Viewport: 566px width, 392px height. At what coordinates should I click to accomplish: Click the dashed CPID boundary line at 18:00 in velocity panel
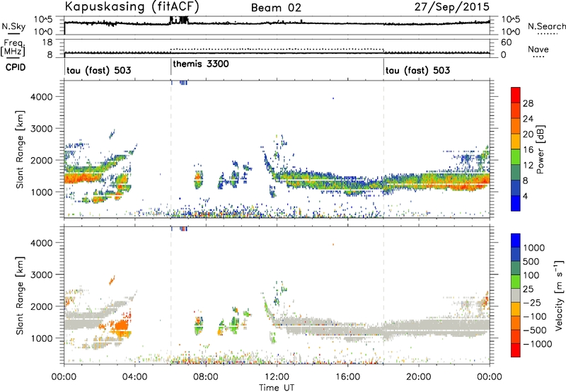pos(383,296)
